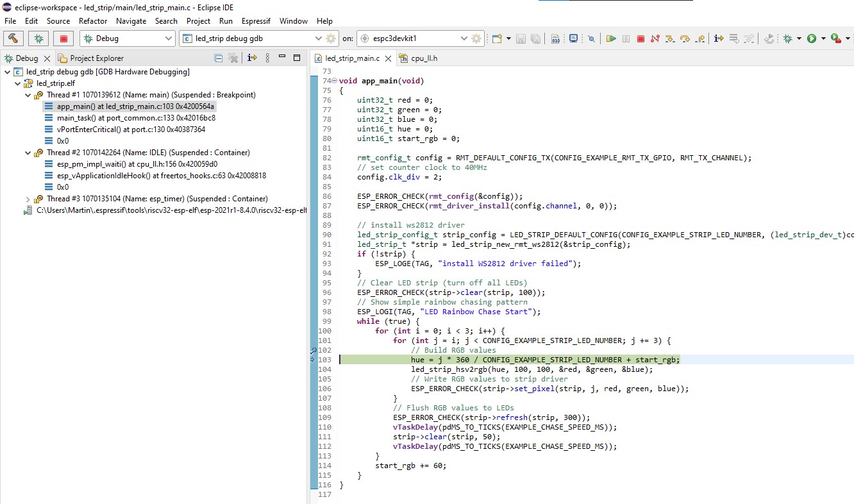Click the Disconnect debug icon
Screen dimensions: 854x504
click(655, 38)
